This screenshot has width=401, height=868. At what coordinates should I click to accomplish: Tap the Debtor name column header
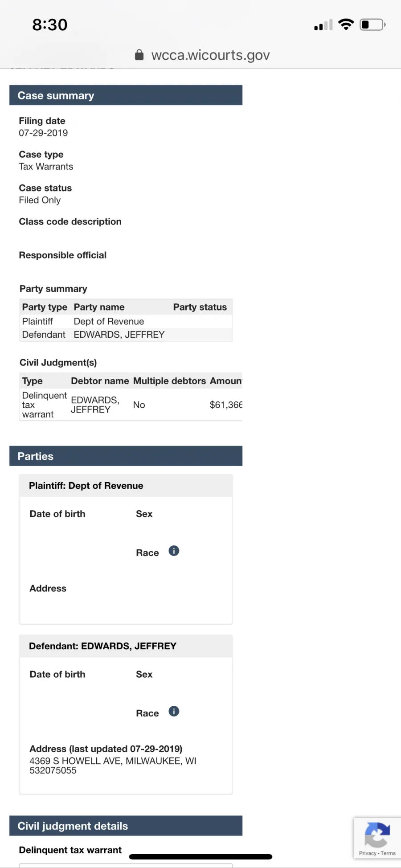(100, 381)
